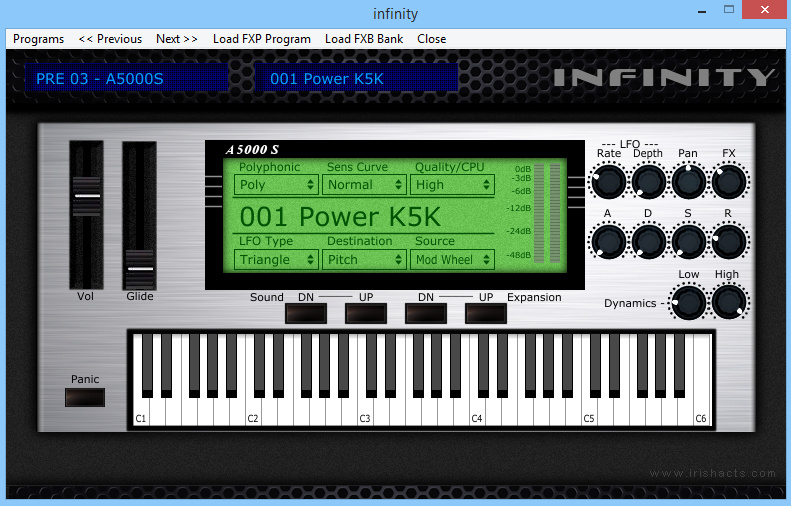Click the PRE 03 - A5000S bank display
791x506 pixels.
pyautogui.click(x=126, y=78)
